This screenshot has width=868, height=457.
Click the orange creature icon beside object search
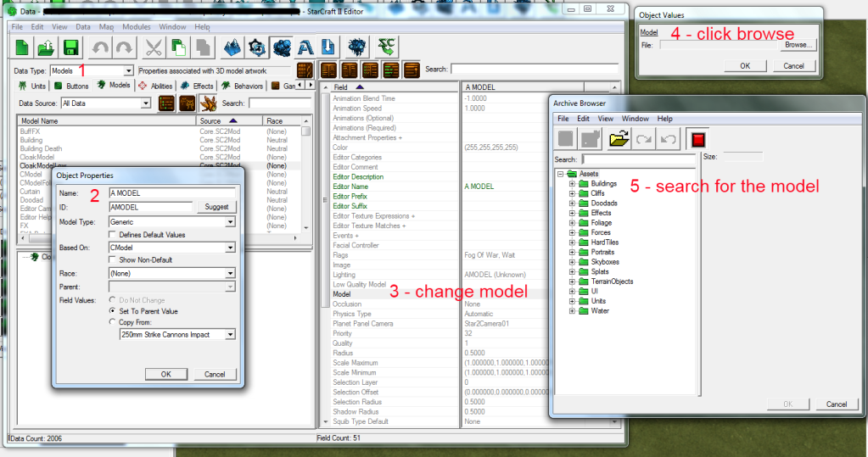tap(208, 103)
